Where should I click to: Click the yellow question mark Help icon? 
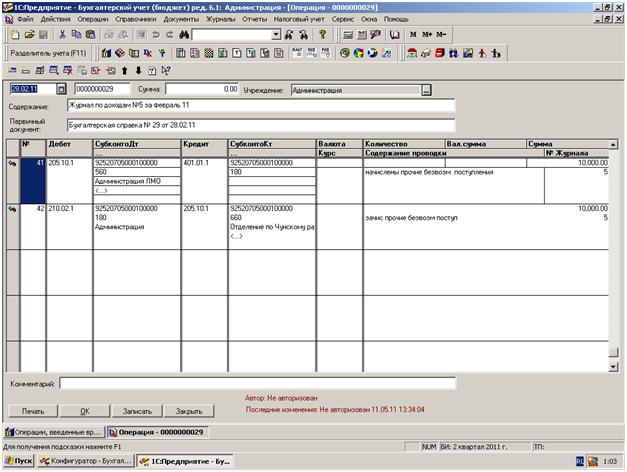point(323,34)
